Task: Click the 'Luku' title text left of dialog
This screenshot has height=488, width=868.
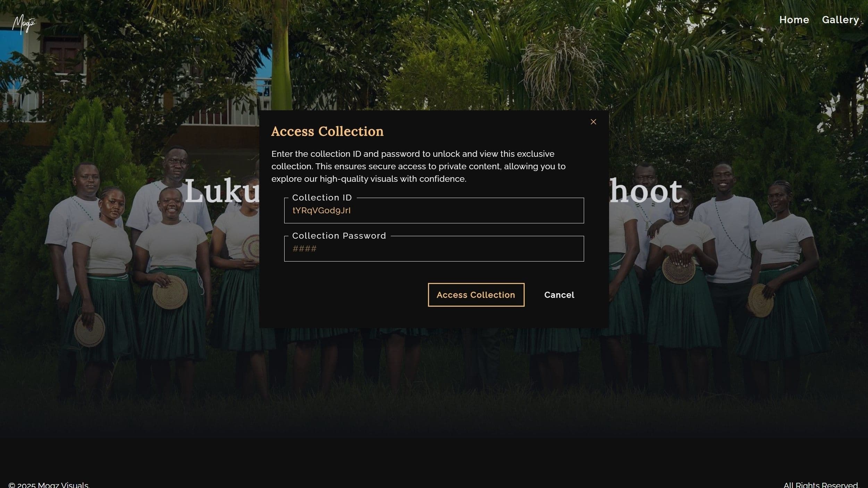Action: [222, 191]
